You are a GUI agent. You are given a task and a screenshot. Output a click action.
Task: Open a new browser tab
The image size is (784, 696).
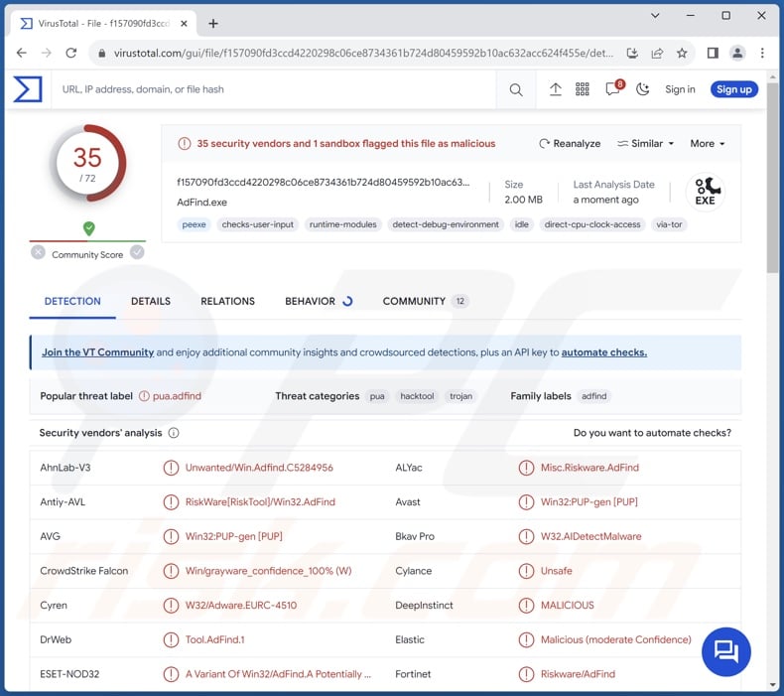click(213, 24)
